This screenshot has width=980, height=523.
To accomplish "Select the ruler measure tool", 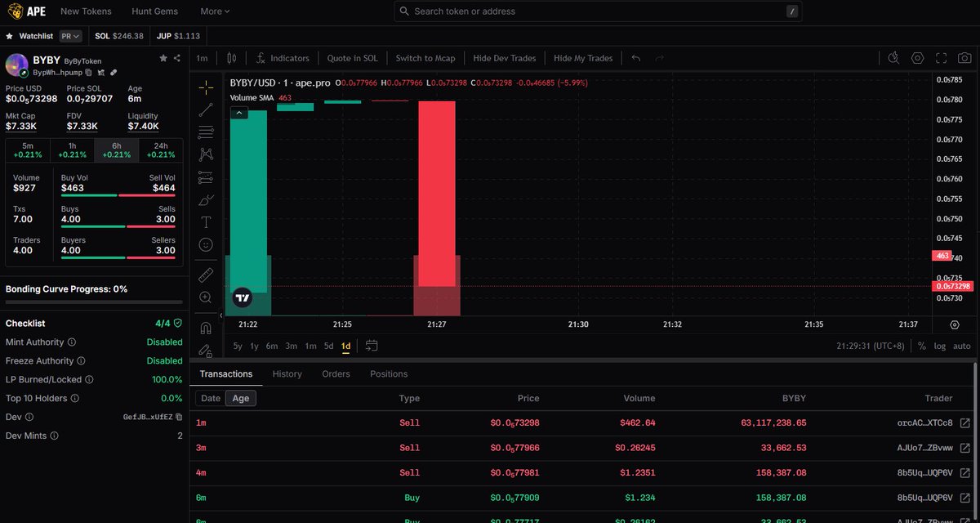I will point(206,275).
